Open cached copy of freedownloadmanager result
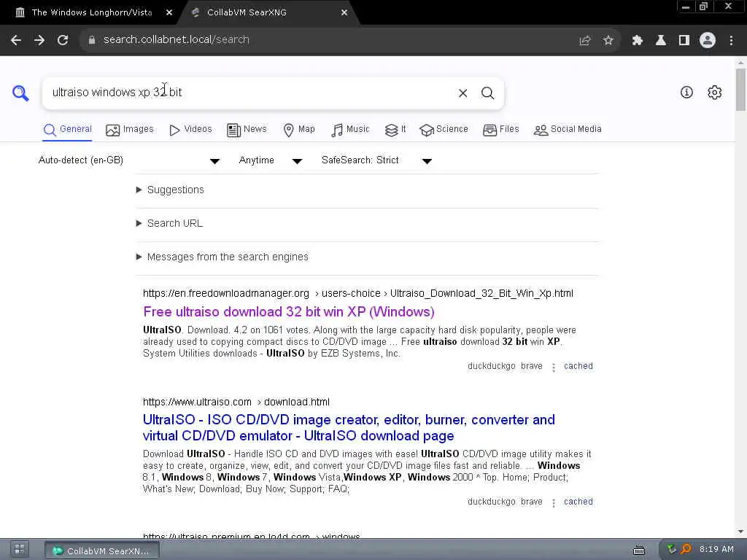The width and height of the screenshot is (747, 560). pyautogui.click(x=578, y=366)
